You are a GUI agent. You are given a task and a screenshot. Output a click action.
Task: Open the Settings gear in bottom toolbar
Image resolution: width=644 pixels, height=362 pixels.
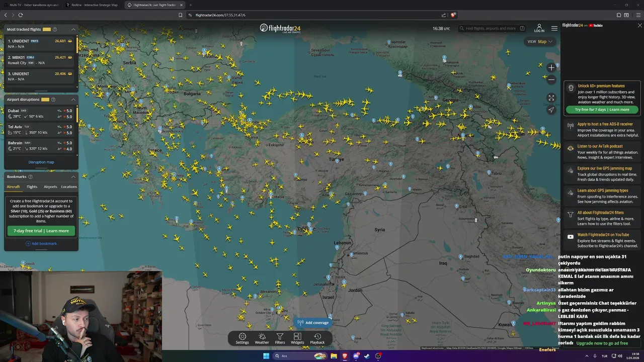tap(242, 338)
